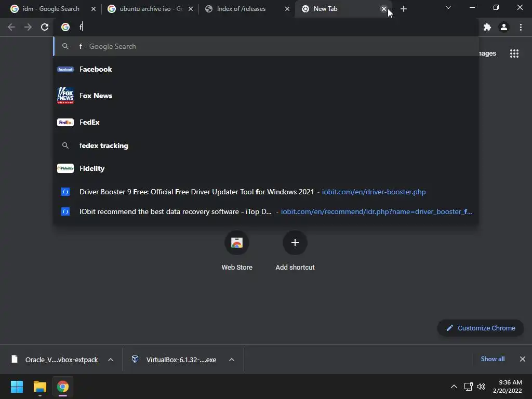
Task: Choose the FedEx suggestion
Action: point(266,122)
